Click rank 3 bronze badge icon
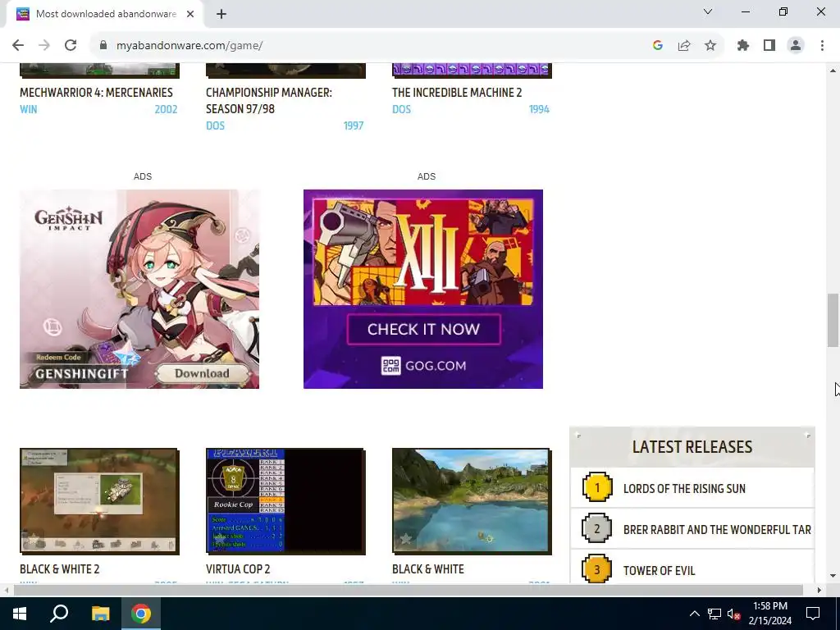The height and width of the screenshot is (630, 840). tap(597, 569)
